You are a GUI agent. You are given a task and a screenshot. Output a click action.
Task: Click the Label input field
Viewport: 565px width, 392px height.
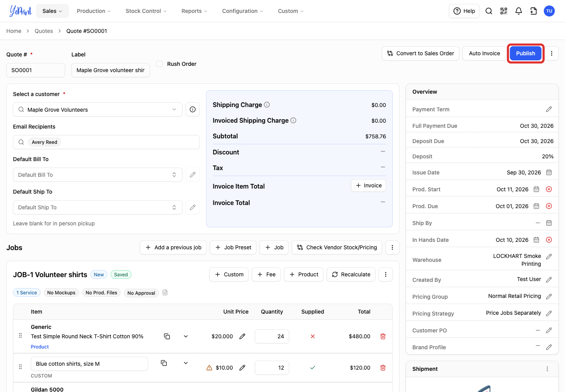pos(111,70)
